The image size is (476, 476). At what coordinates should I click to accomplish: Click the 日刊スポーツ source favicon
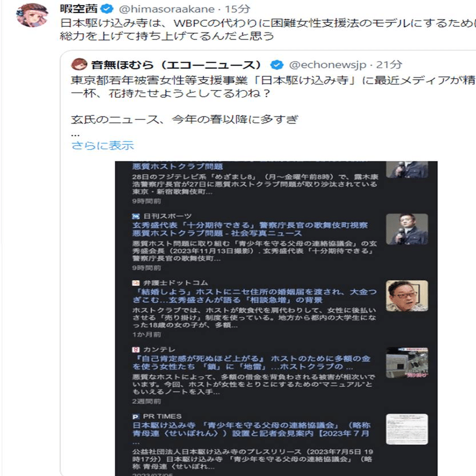(x=135, y=216)
